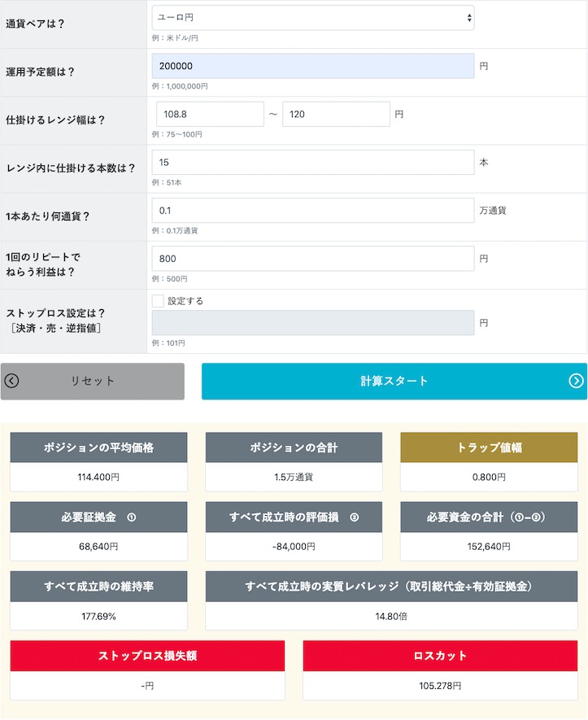Open the 通貨ペア currency pair dropdown
Image resolution: width=588 pixels, height=720 pixels.
point(312,18)
